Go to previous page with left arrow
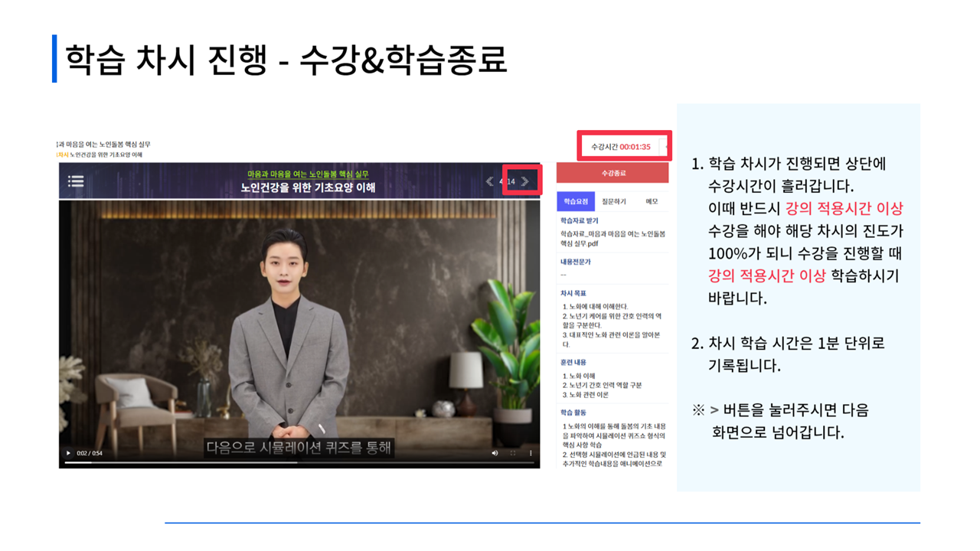This screenshot has width=980, height=551. [x=490, y=181]
